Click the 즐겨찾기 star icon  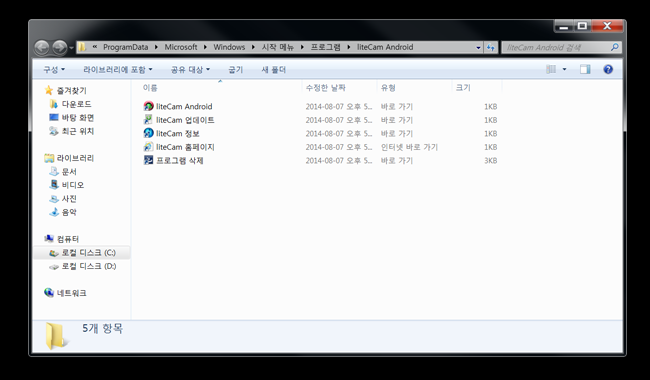(49, 90)
